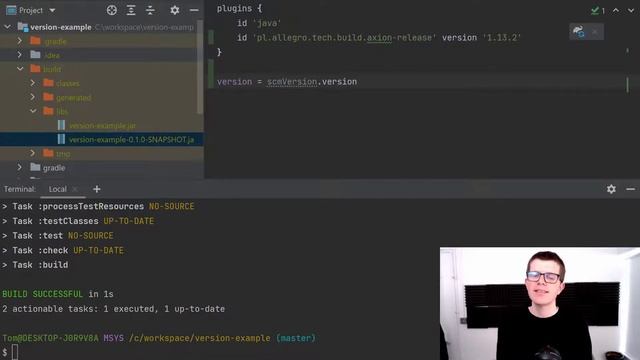Click the tmp folder icon
The height and width of the screenshot is (360, 640).
pyautogui.click(x=48, y=153)
